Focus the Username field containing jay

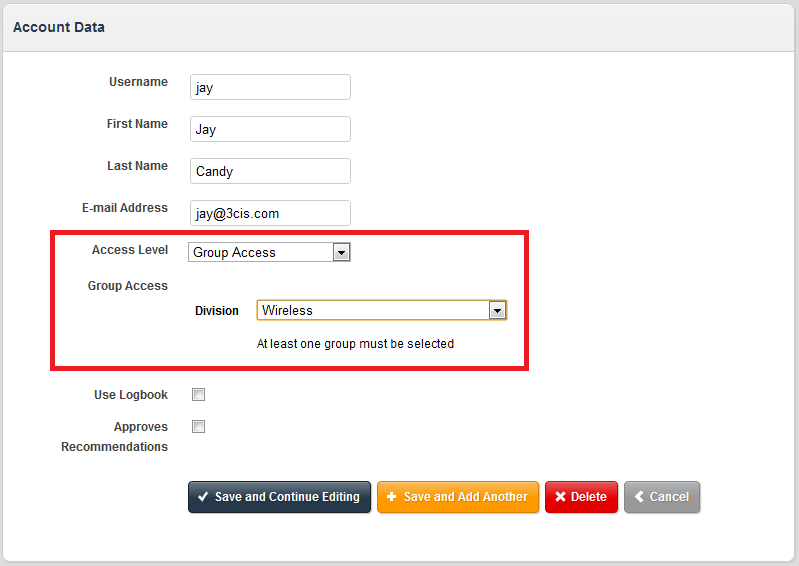coord(270,87)
